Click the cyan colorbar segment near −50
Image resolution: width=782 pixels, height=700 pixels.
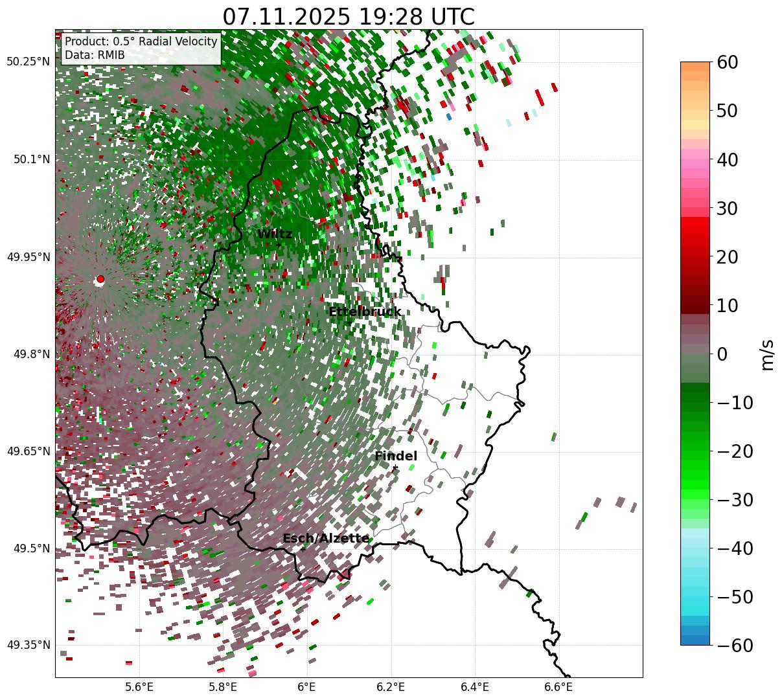(695, 597)
